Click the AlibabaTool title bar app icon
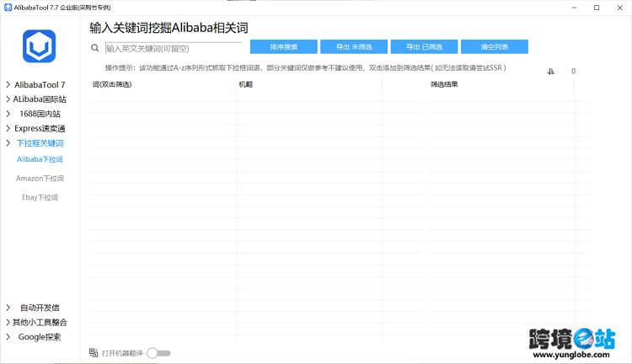This screenshot has width=632, height=364. click(x=8, y=8)
